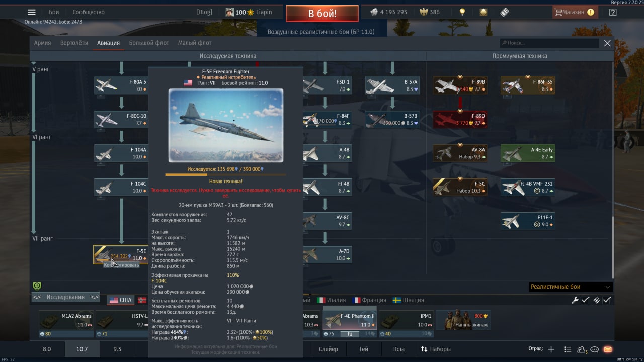Image resolution: width=644 pixels, height=362 pixels.
Task: Open the Магазин shop menu
Action: coord(575,12)
